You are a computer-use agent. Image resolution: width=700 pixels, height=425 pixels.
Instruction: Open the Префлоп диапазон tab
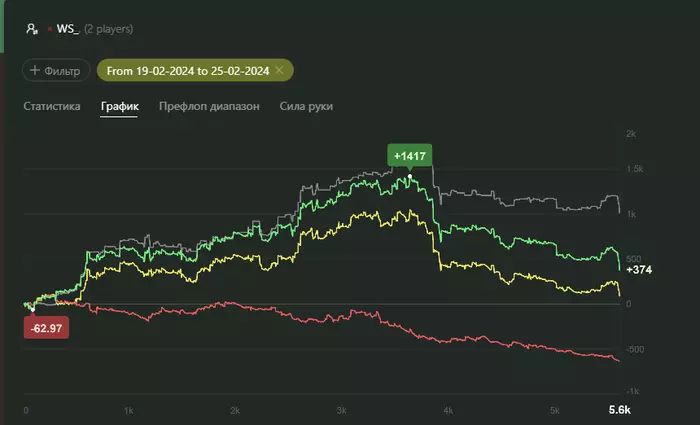(x=210, y=106)
